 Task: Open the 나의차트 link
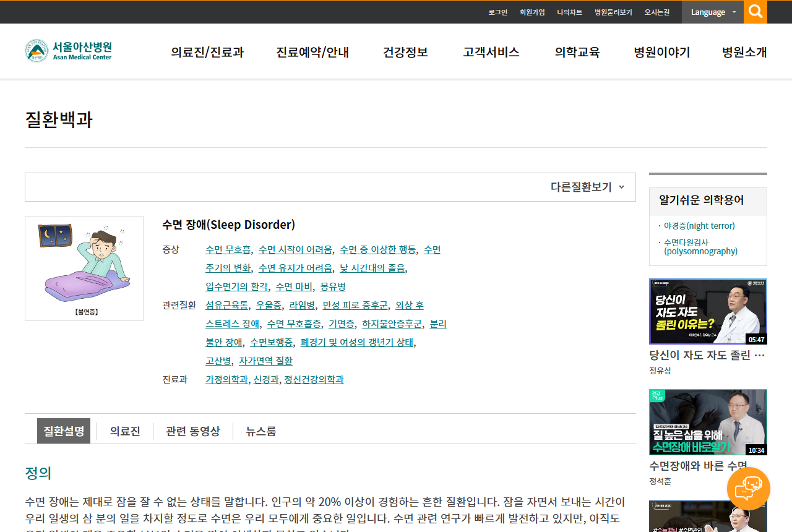tap(569, 12)
